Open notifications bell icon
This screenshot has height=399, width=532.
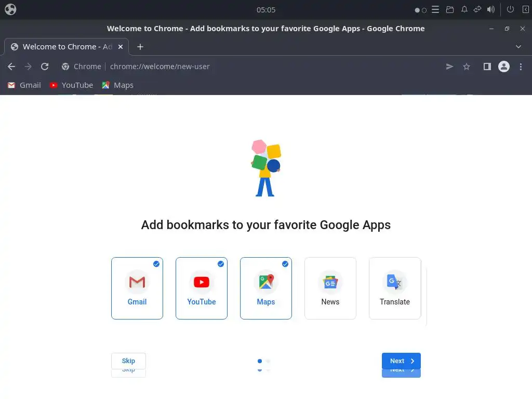point(464,9)
